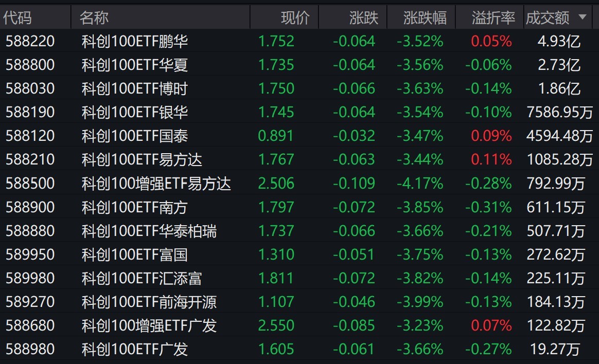Click the 代码 column header

point(17,17)
